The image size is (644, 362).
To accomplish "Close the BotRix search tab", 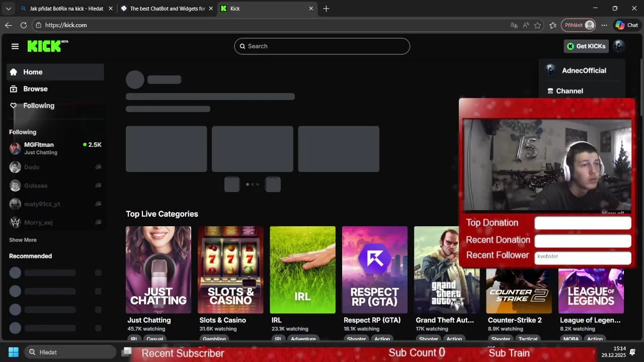I will [111, 9].
